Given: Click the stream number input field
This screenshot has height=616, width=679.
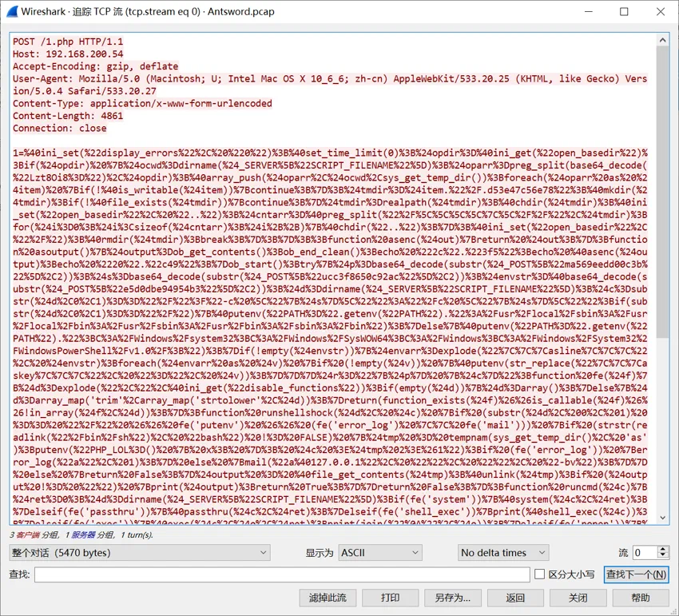Looking at the screenshot, I should click(645, 553).
